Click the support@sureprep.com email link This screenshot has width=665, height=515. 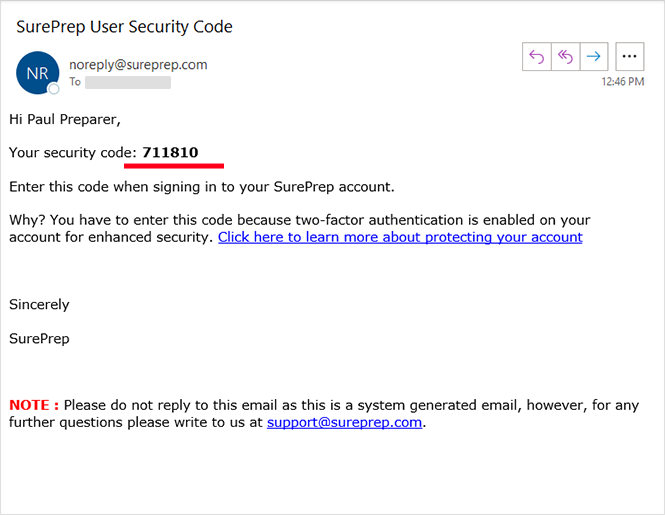tap(345, 422)
